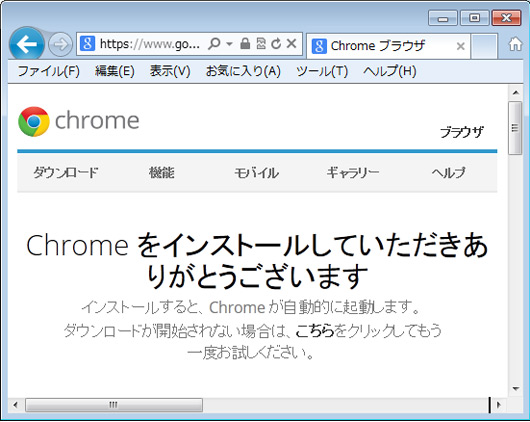Click the ブラウザ link
The width and height of the screenshot is (530, 422).
pos(462,132)
